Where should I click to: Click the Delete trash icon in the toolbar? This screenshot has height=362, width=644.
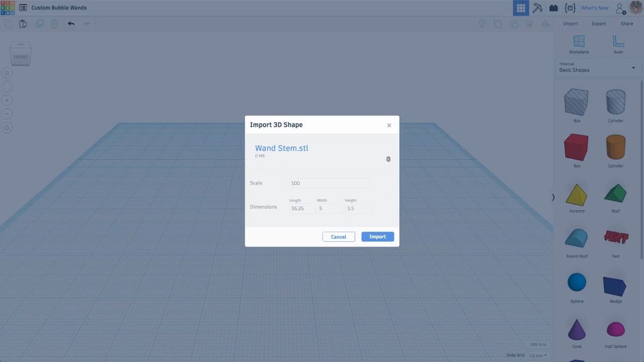coord(55,24)
